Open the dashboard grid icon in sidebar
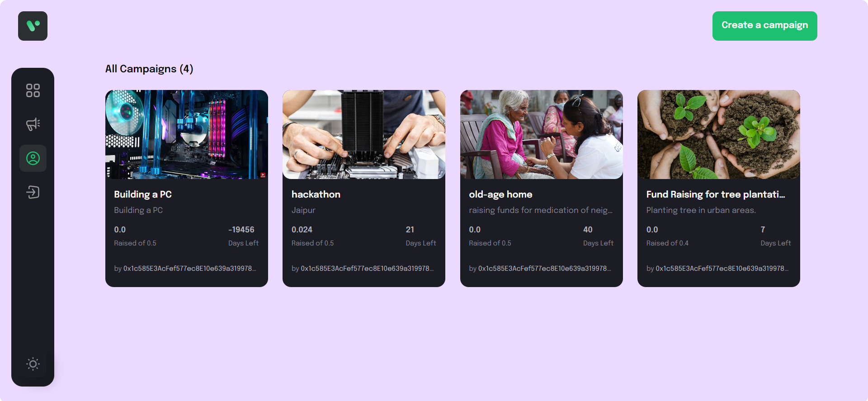The image size is (868, 401). (x=33, y=90)
